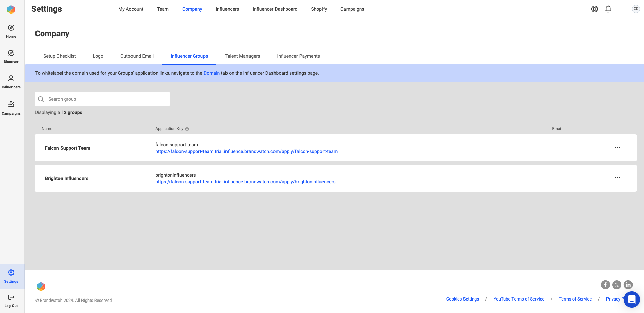Viewport: 644px width, 313px height.
Task: Click the Brighton Influencers group name
Action: point(67,178)
